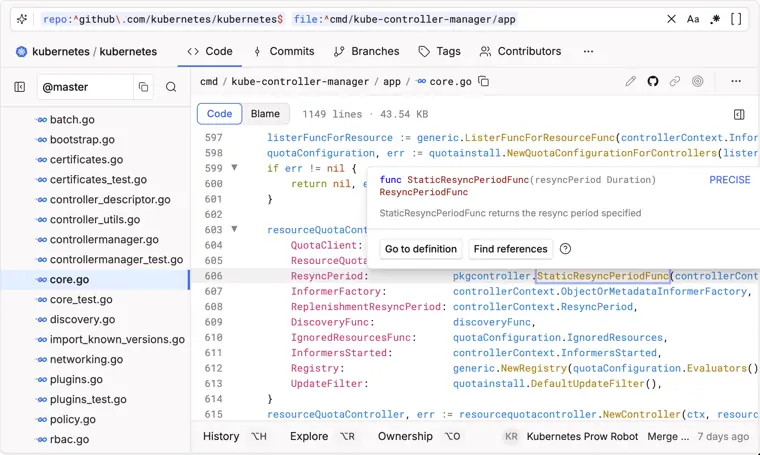
Task: Click the app breadcrumb
Action: tap(392, 82)
